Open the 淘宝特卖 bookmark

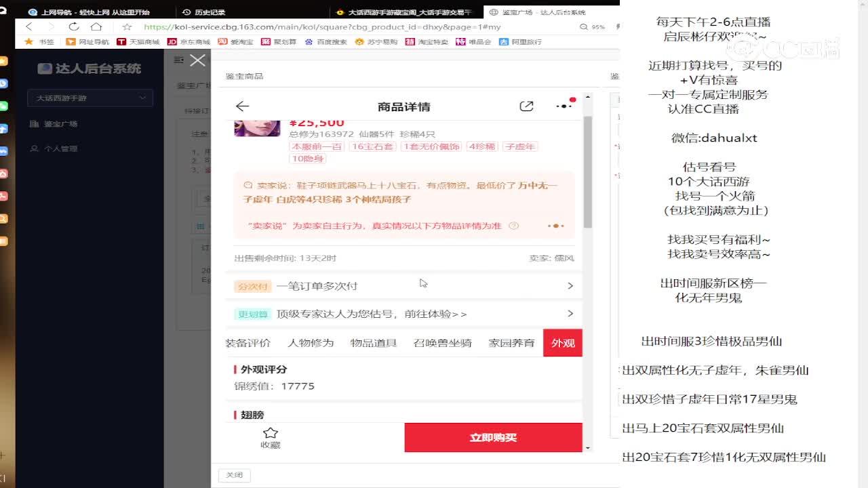[427, 42]
